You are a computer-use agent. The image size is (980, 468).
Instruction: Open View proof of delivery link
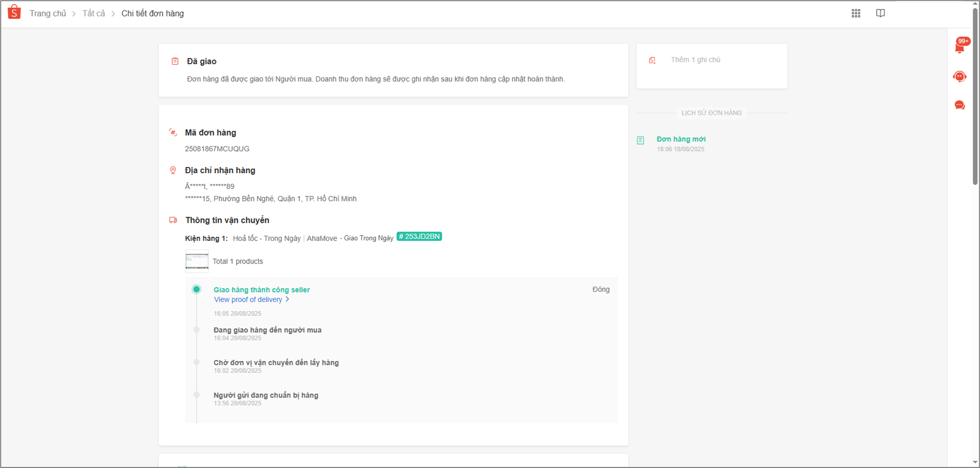pos(248,299)
